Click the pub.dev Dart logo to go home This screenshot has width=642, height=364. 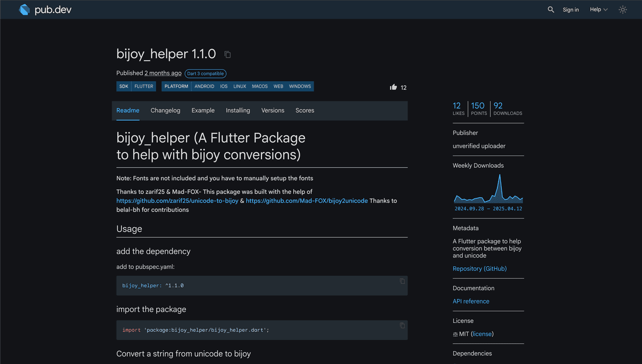[x=24, y=9]
